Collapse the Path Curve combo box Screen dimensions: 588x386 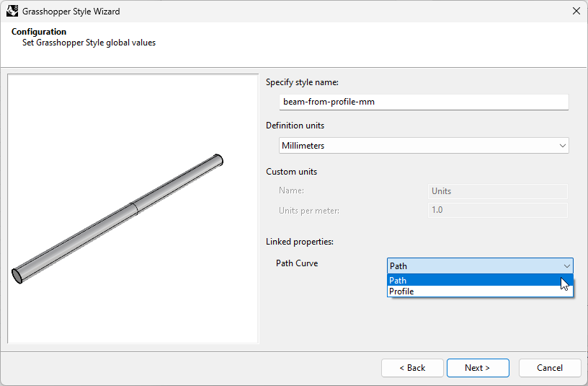point(480,266)
